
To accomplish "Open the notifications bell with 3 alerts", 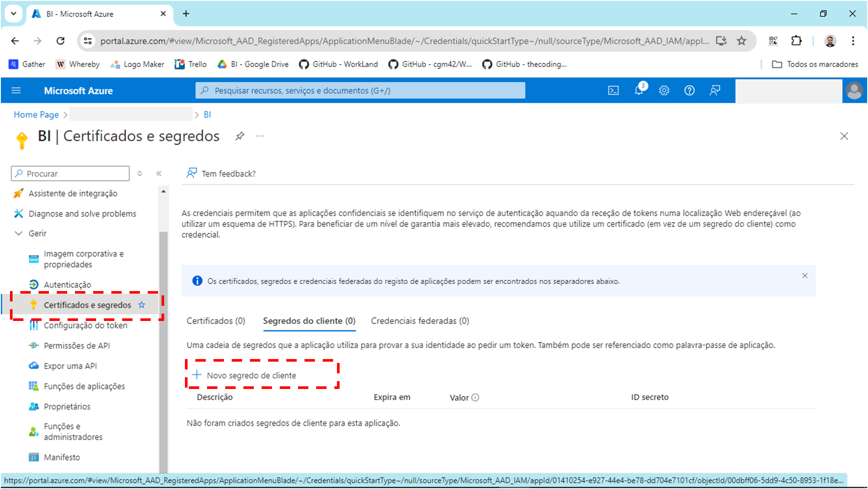I will pyautogui.click(x=638, y=91).
